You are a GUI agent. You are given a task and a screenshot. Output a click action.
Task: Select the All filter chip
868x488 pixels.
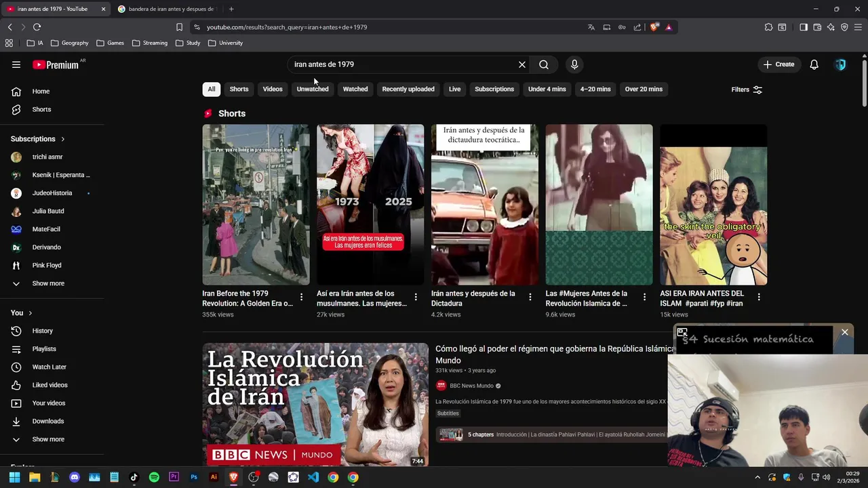pyautogui.click(x=212, y=89)
